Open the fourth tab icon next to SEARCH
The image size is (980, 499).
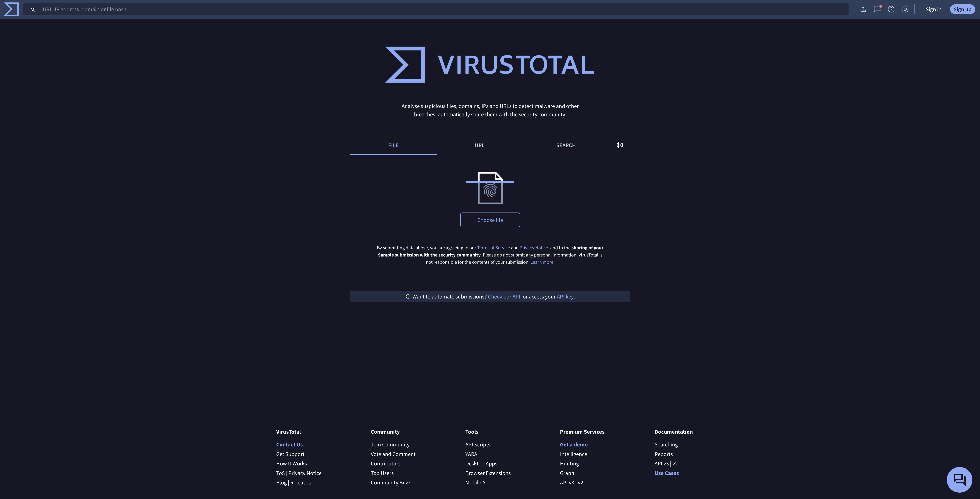[620, 145]
